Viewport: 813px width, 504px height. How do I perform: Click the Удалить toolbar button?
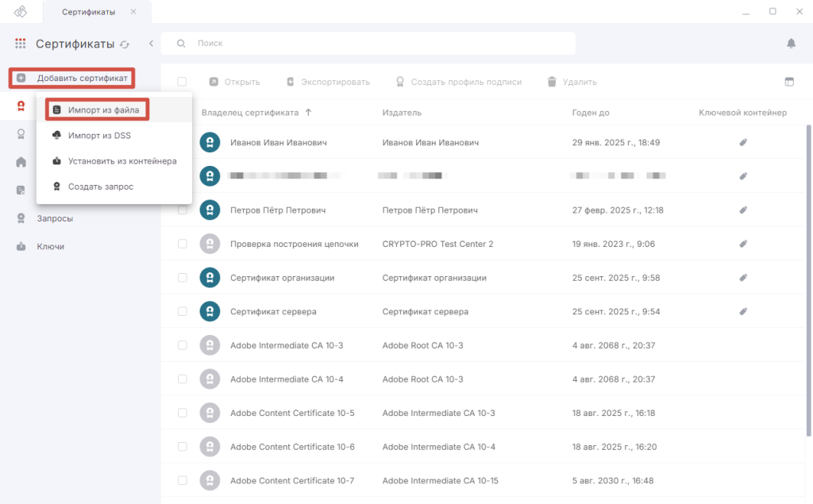[x=572, y=82]
